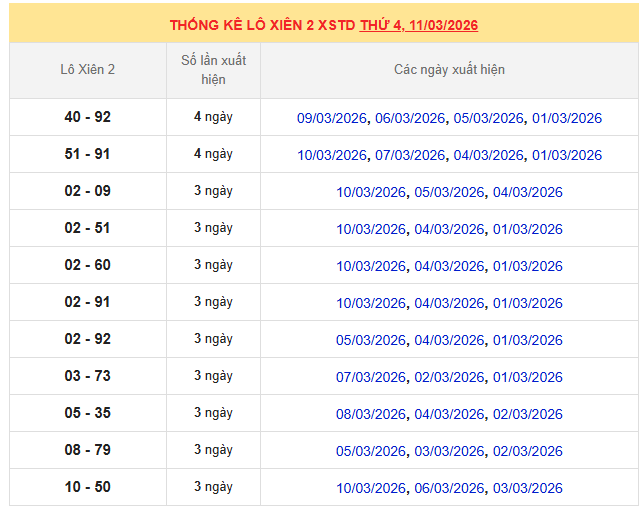
Task: Click 05/03/2026 in the 02 - 09 row
Action: (449, 192)
